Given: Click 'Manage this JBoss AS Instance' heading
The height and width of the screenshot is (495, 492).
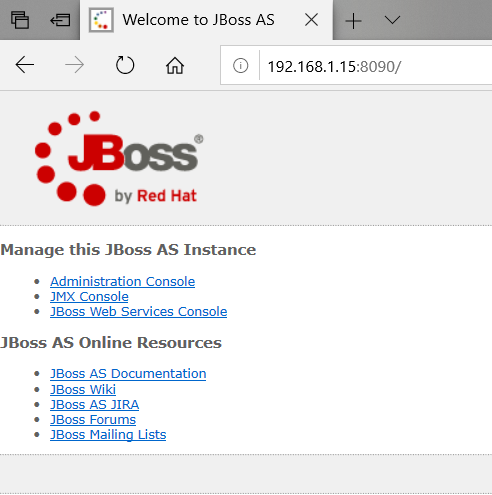Looking at the screenshot, I should pyautogui.click(x=128, y=250).
